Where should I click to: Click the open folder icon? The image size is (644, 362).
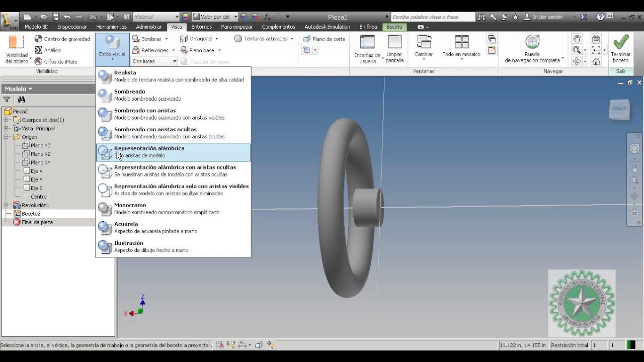44,17
